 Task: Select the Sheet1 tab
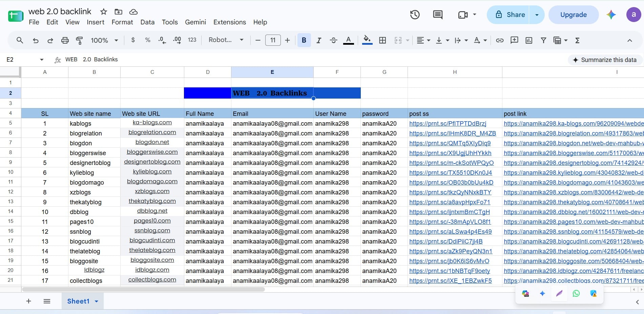[x=78, y=301]
